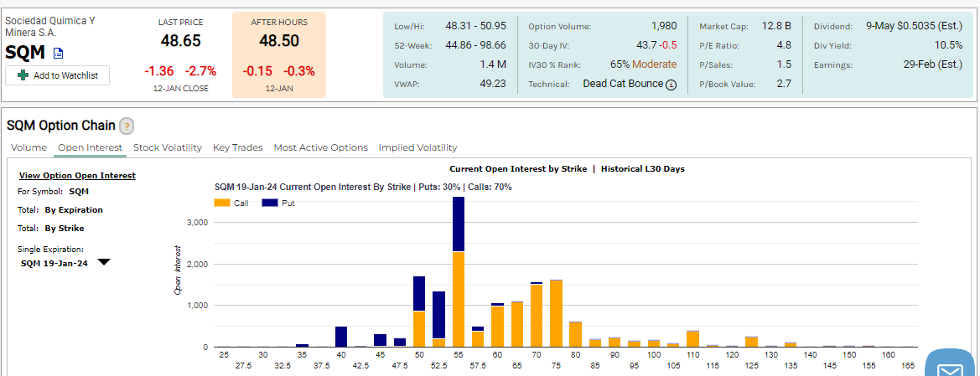Select Total By Strike

point(65,229)
